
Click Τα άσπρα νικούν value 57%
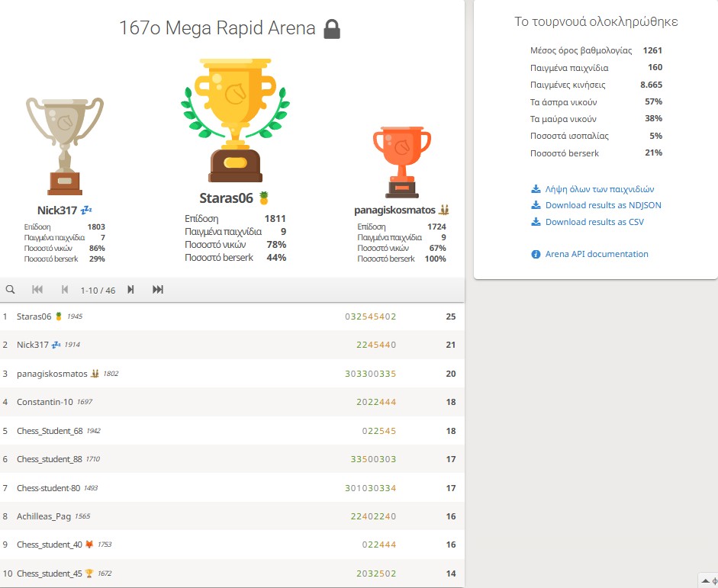[653, 101]
